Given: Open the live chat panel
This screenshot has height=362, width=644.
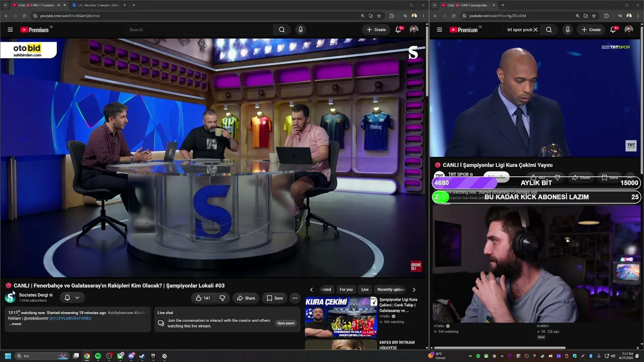Looking at the screenshot, I should click(x=286, y=323).
